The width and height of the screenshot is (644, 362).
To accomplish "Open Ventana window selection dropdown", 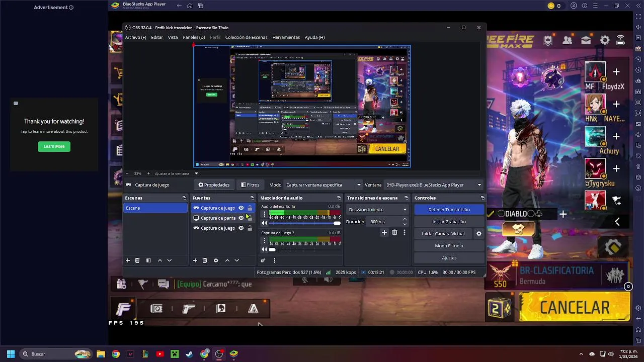I will click(x=434, y=185).
